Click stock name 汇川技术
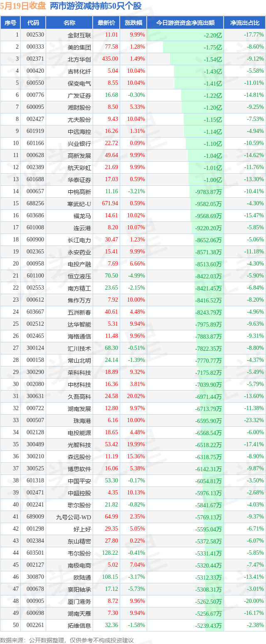 (80, 348)
